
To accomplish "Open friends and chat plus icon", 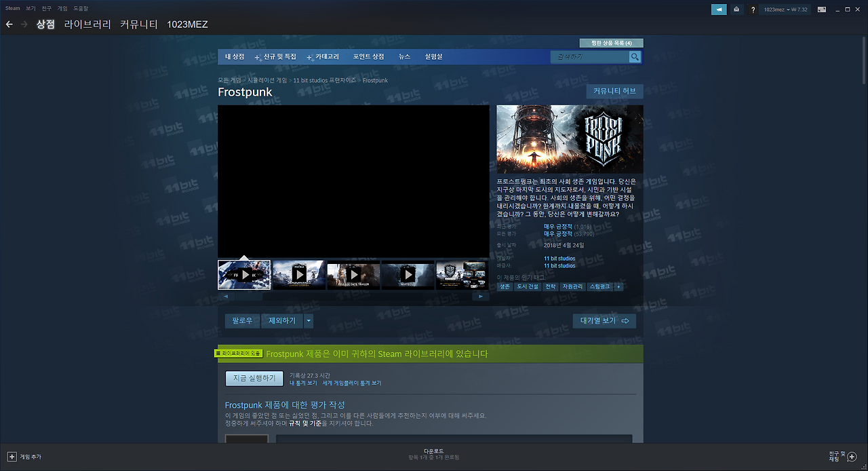I will (x=852, y=457).
